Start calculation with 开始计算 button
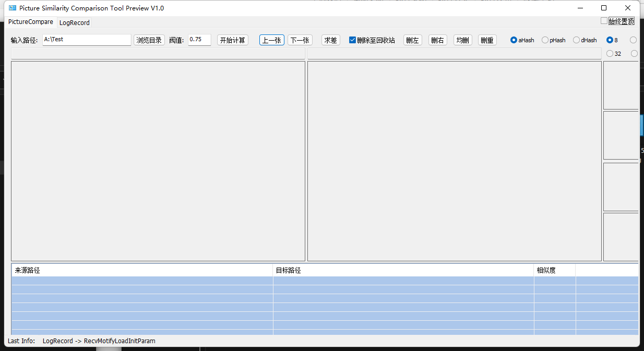The width and height of the screenshot is (644, 351). [233, 40]
